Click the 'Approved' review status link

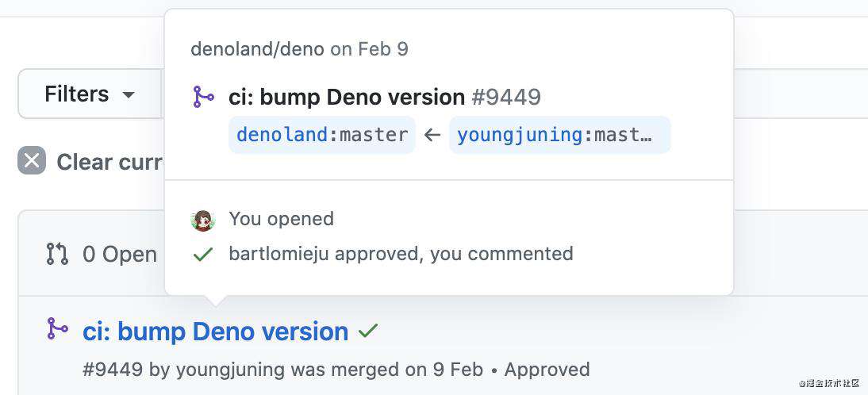pos(547,369)
